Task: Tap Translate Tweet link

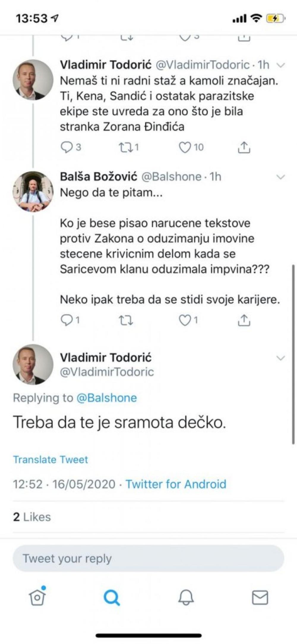Action: tap(50, 460)
